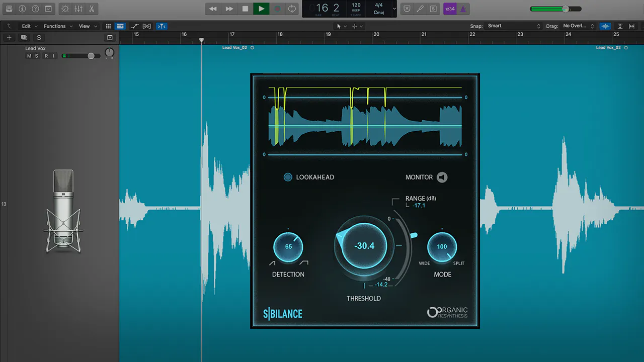This screenshot has height=362, width=644.
Task: Open the Pointer left-click tool menu
Action: 342,26
